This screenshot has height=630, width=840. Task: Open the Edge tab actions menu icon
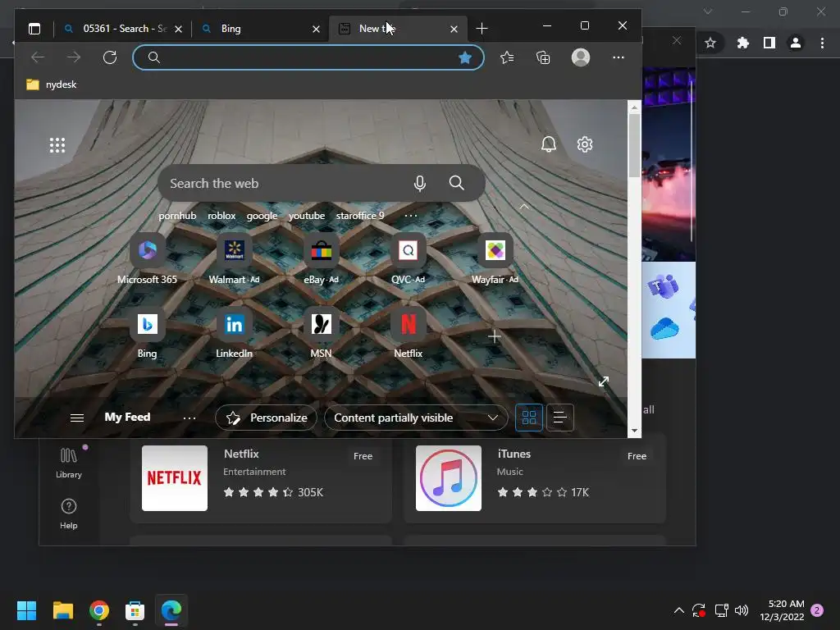pos(34,29)
